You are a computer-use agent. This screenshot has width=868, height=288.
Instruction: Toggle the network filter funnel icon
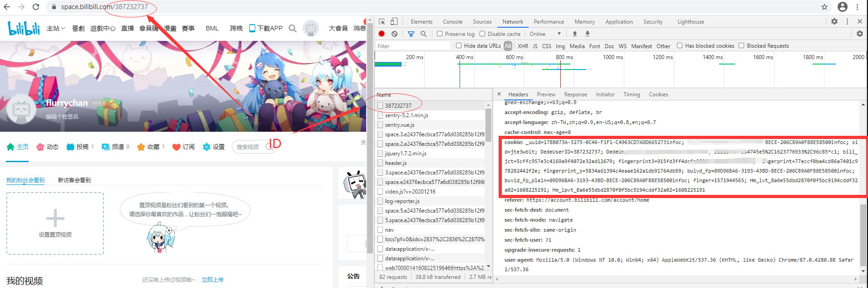click(x=411, y=34)
